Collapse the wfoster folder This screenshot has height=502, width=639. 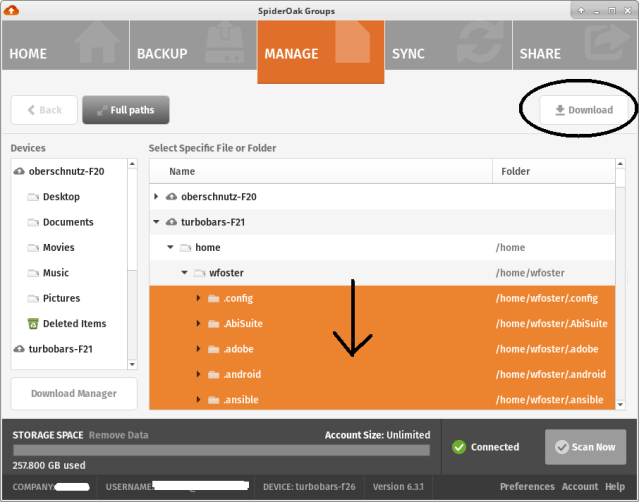[x=184, y=272]
